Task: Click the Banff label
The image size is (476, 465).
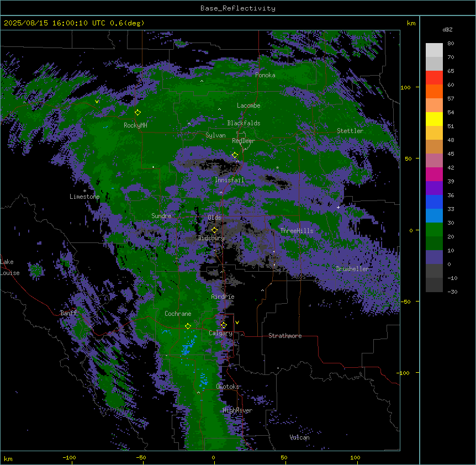Action: point(68,313)
